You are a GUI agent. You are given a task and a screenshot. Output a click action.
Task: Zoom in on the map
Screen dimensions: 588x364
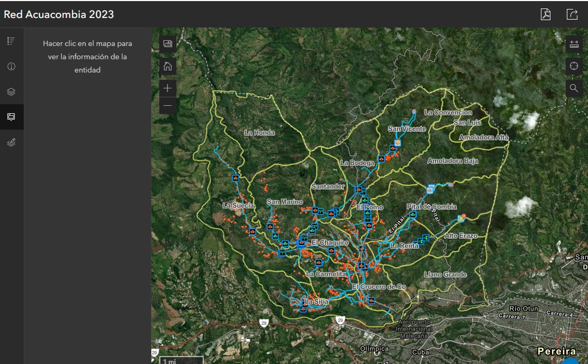coord(168,88)
